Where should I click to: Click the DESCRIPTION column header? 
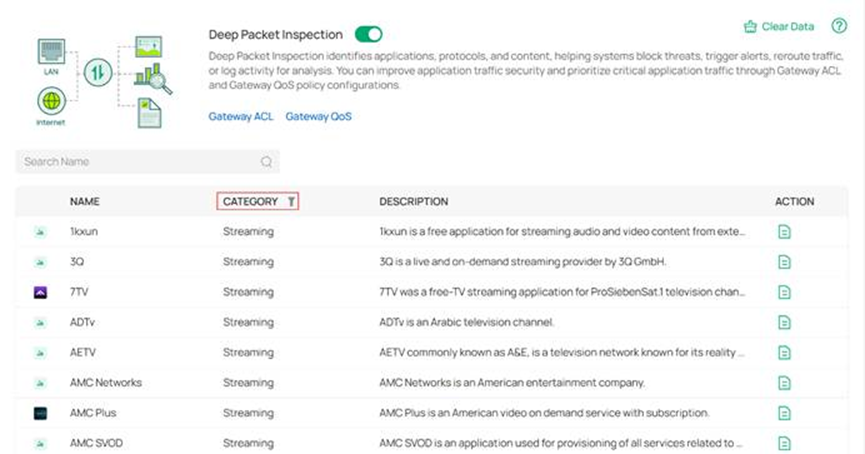point(414,201)
